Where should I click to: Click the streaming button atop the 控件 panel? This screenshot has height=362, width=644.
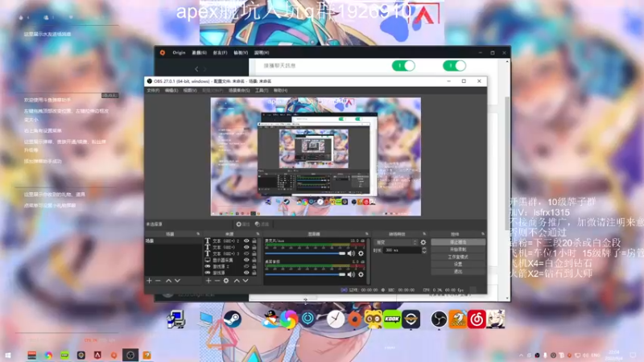(x=458, y=242)
